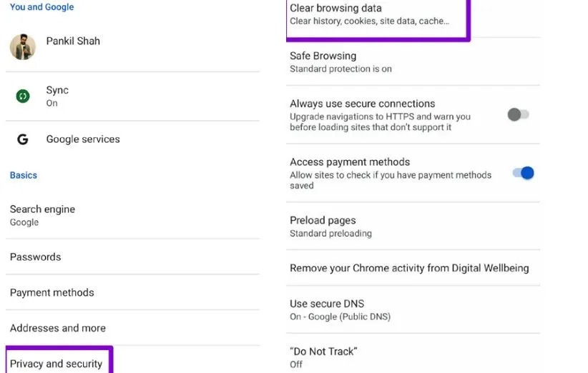Open Privacy and security settings

click(x=57, y=364)
